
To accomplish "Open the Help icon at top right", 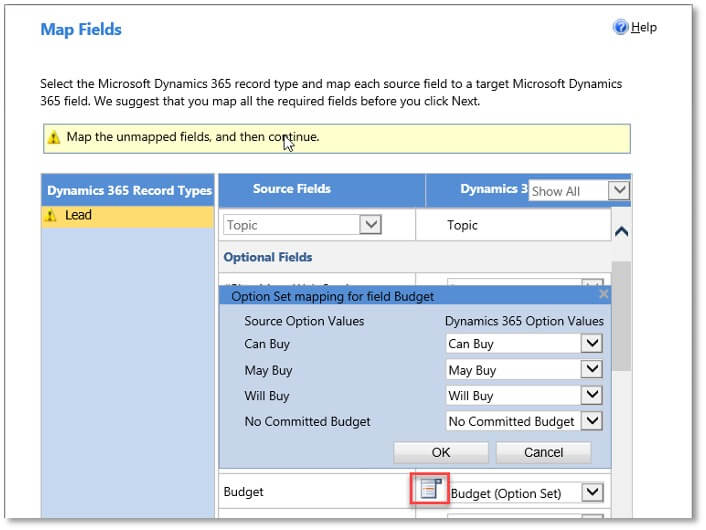I will (x=620, y=27).
